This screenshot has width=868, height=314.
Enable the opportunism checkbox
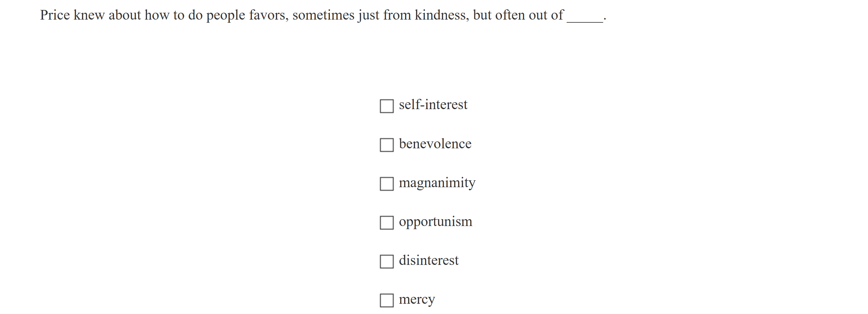[386, 223]
